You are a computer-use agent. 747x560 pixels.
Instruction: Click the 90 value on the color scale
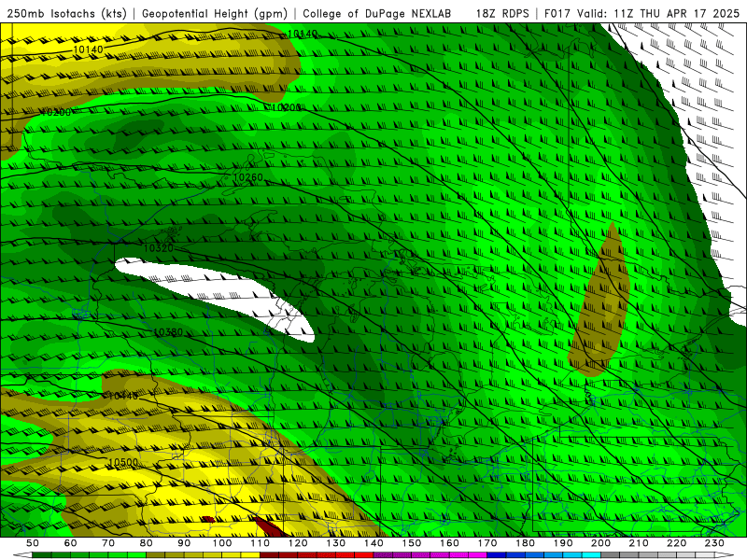pos(184,543)
